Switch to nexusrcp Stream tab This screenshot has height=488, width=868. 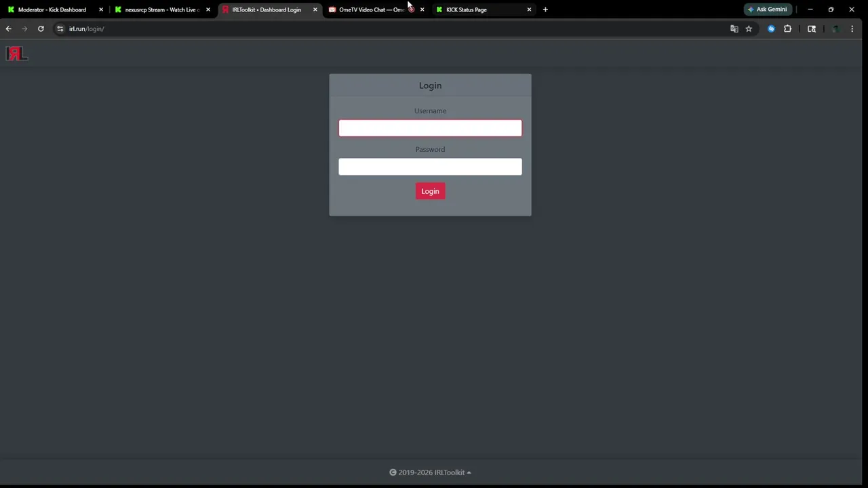(x=162, y=9)
